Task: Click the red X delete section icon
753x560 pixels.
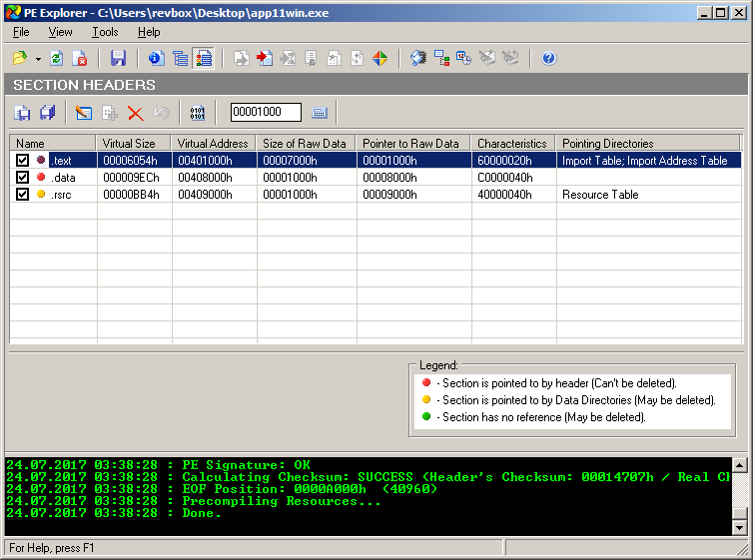Action: [x=136, y=113]
